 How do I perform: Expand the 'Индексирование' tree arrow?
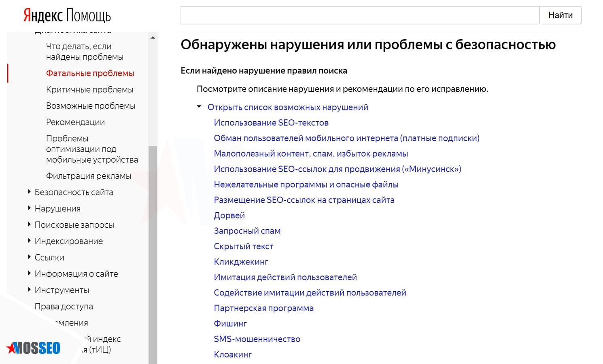(x=29, y=241)
